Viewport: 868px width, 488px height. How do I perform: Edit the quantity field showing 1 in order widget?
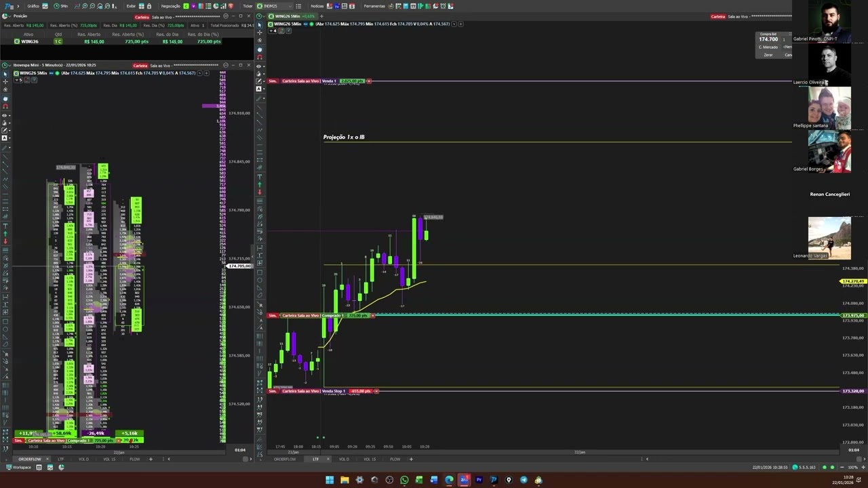(x=785, y=39)
